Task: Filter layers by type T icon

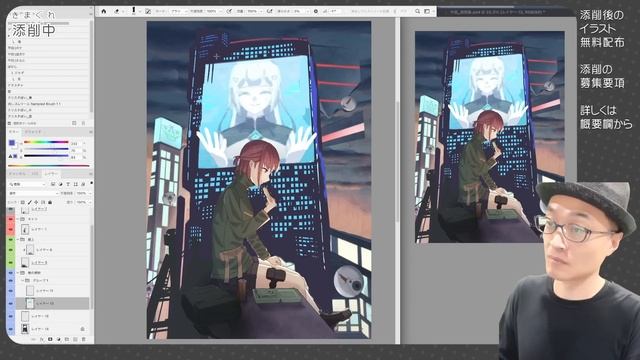Action: (68, 184)
